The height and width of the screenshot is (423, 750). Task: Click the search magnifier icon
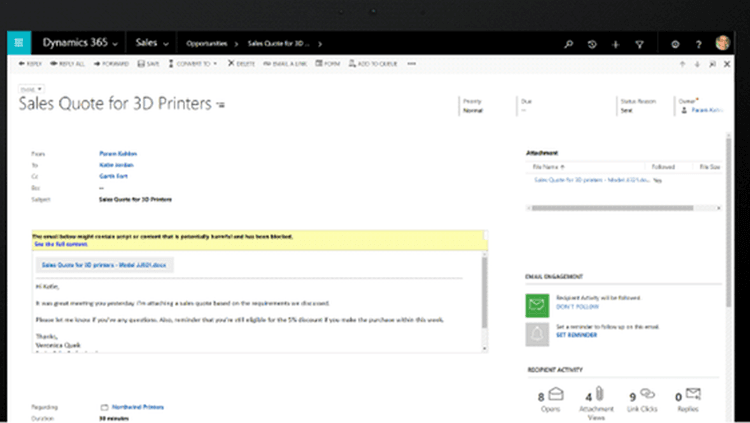pyautogui.click(x=569, y=44)
